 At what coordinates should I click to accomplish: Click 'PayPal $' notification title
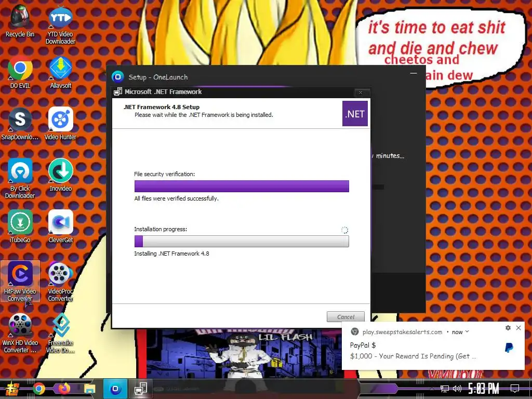pyautogui.click(x=363, y=345)
